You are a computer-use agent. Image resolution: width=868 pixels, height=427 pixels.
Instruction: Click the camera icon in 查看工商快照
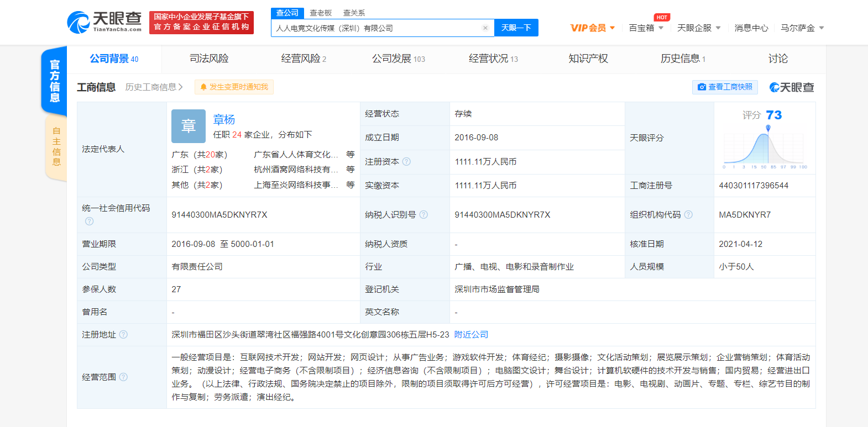702,87
